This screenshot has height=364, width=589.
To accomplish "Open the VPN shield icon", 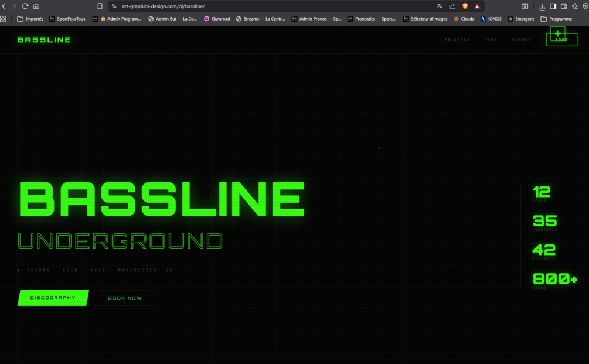I will click(x=585, y=6).
